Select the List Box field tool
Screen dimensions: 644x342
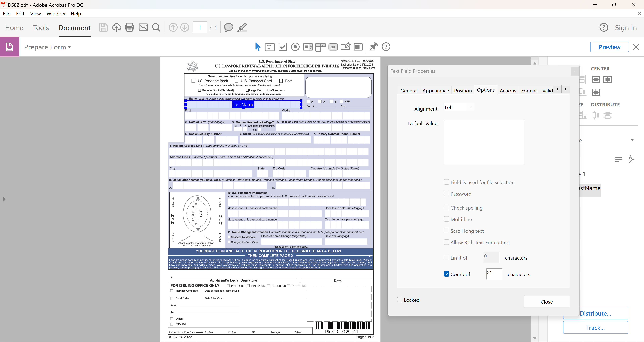click(x=308, y=47)
